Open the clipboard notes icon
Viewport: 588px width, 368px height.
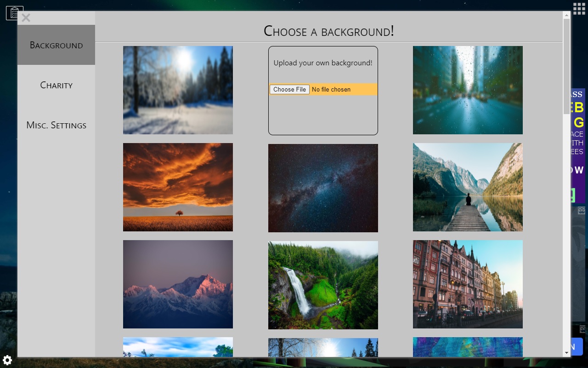point(14,13)
